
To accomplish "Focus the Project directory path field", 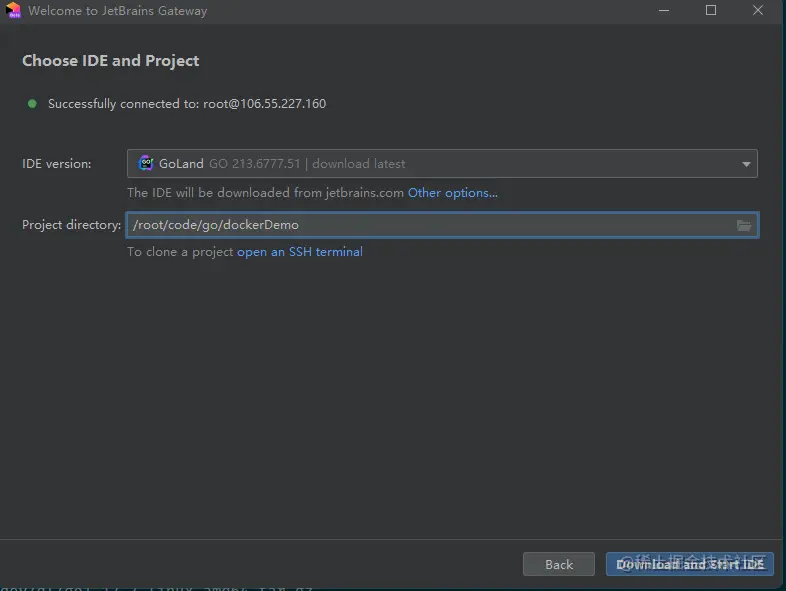I will pos(430,225).
